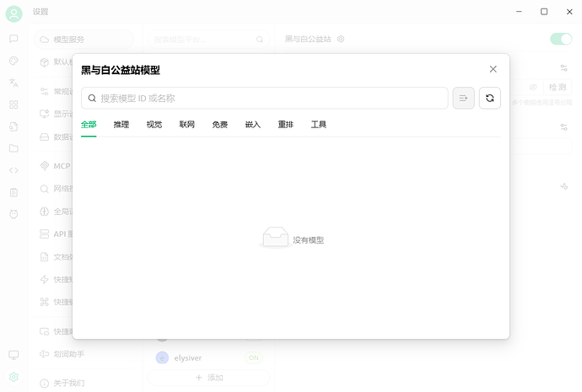Click the model health check icon
The height and width of the screenshot is (392, 582).
pos(563,186)
